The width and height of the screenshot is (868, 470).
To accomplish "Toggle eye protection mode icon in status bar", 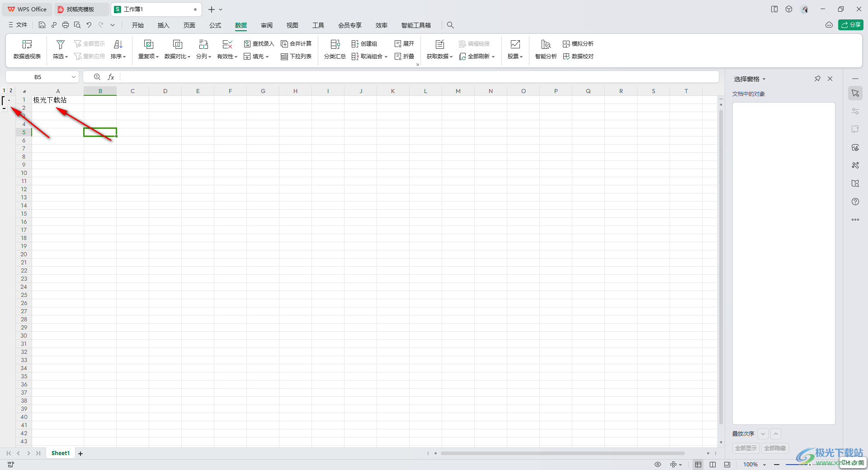I will (x=658, y=465).
